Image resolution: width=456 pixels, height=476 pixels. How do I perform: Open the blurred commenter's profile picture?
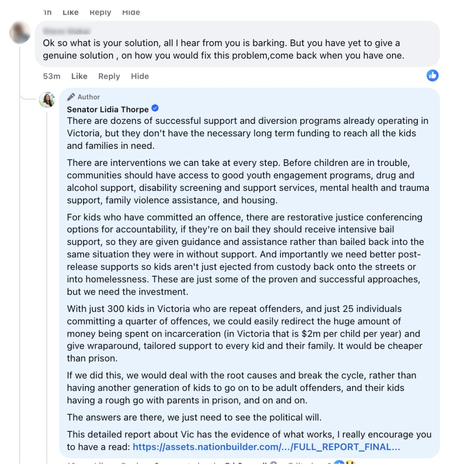pyautogui.click(x=20, y=32)
